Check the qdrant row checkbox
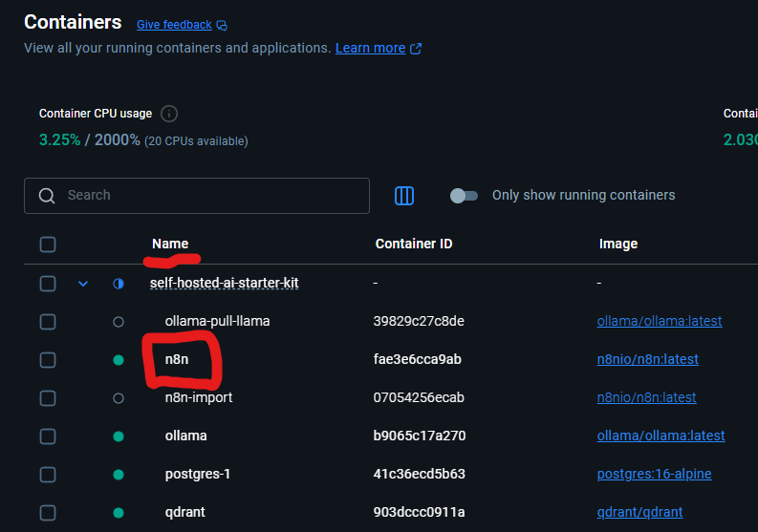758x532 pixels. click(48, 513)
